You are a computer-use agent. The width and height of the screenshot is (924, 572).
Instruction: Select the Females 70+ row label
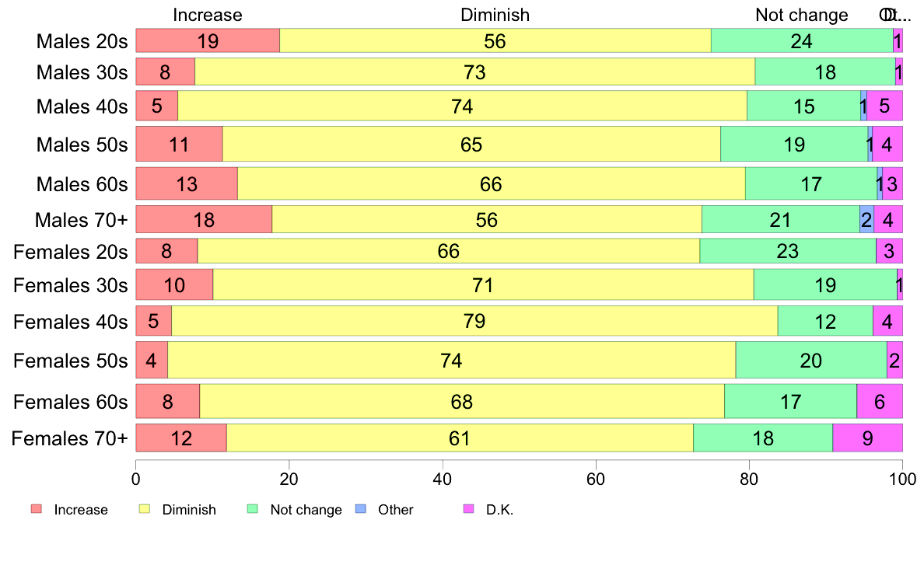pos(69,438)
